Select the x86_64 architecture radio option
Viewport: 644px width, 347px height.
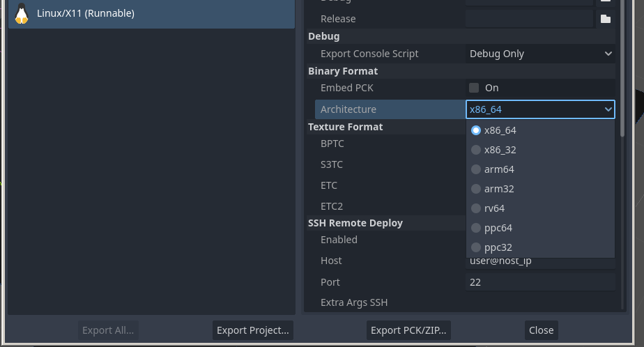coord(476,130)
